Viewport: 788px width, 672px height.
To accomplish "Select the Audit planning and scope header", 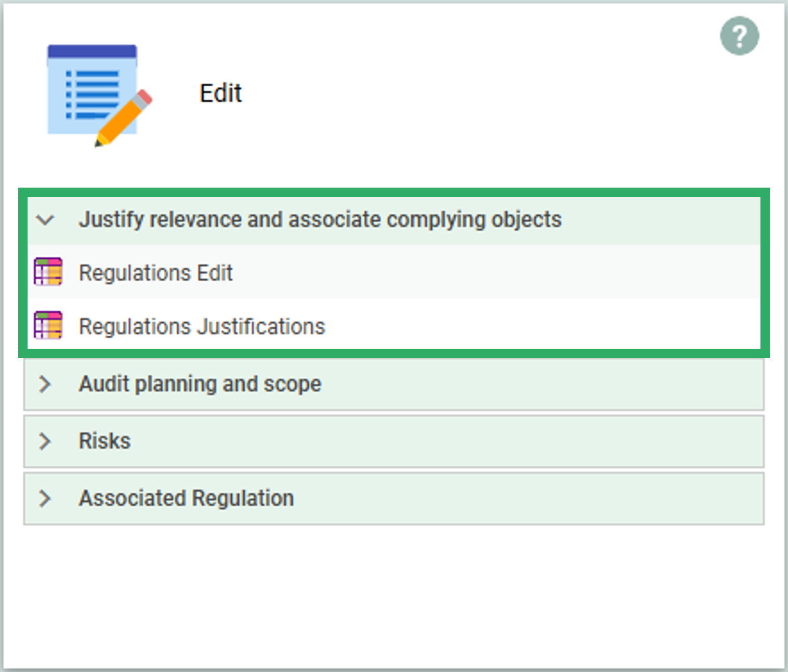I will click(x=200, y=384).
